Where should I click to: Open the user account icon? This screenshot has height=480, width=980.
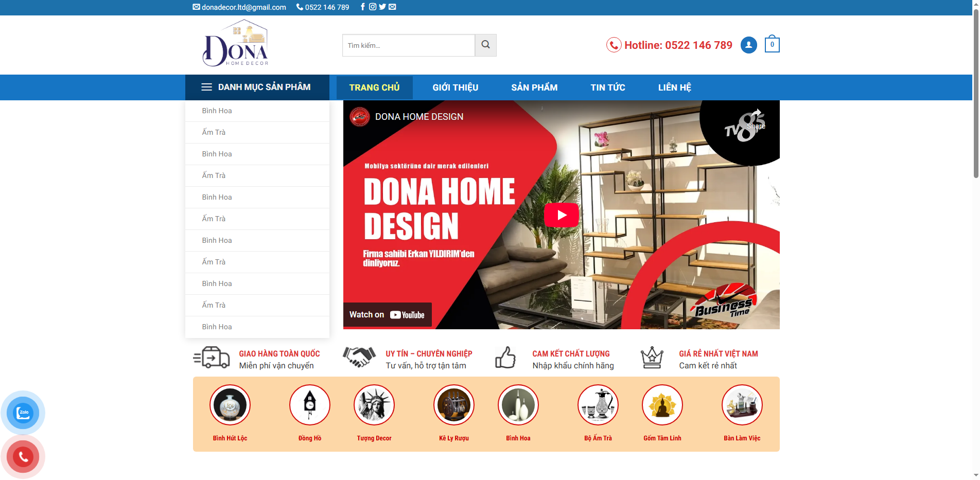749,45
